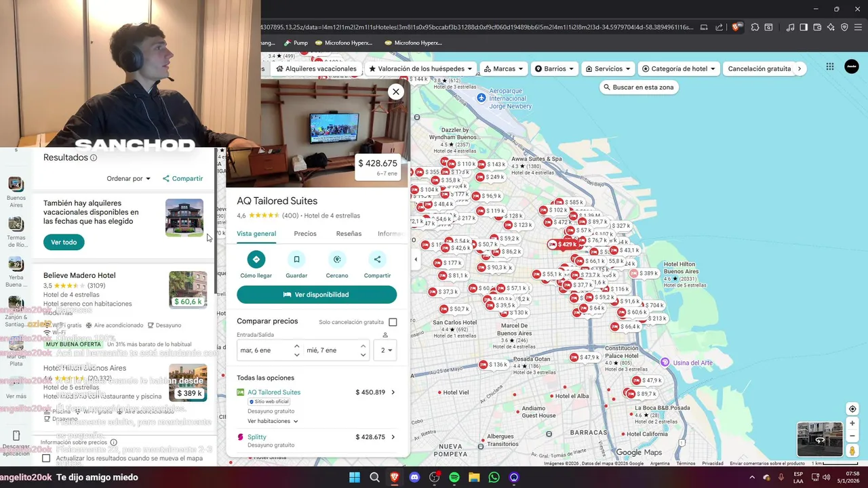Switch to the Precios tab
The height and width of the screenshot is (488, 868).
point(305,234)
